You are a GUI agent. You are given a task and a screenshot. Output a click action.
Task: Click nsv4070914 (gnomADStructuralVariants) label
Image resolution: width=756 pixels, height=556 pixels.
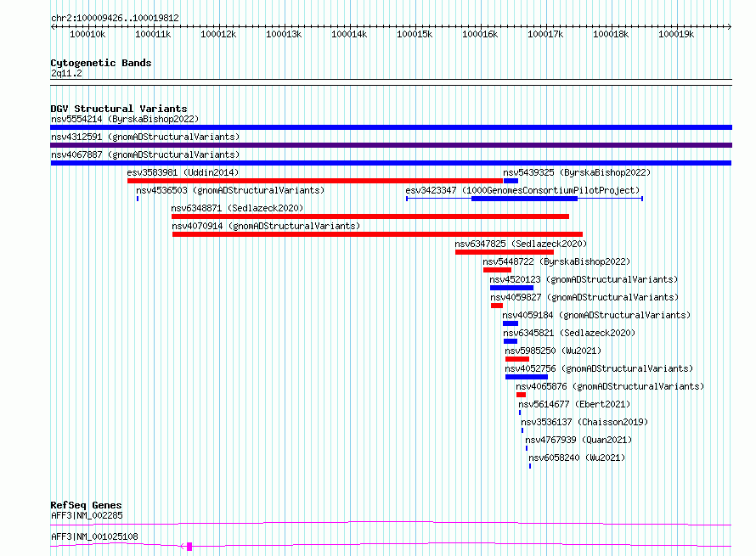[x=266, y=226]
